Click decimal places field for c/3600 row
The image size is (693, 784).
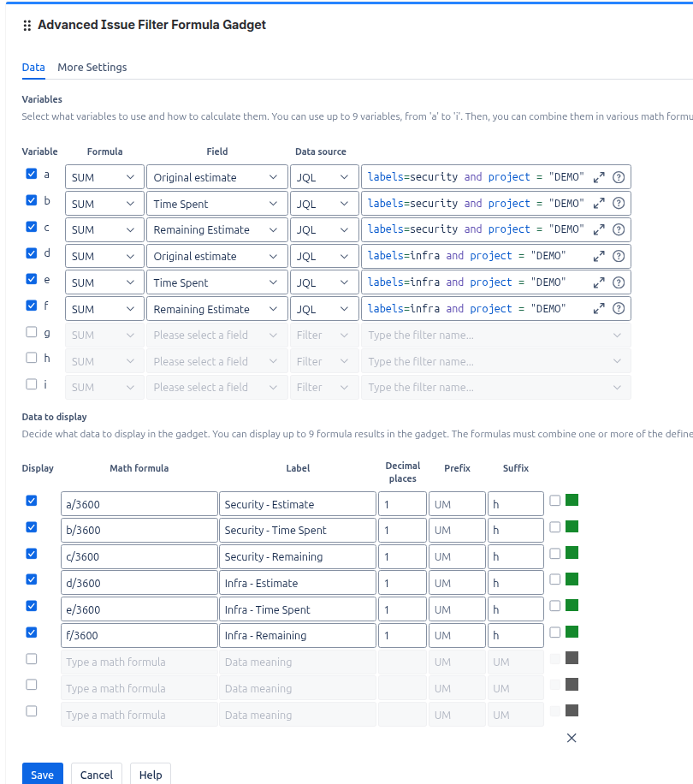[402, 557]
